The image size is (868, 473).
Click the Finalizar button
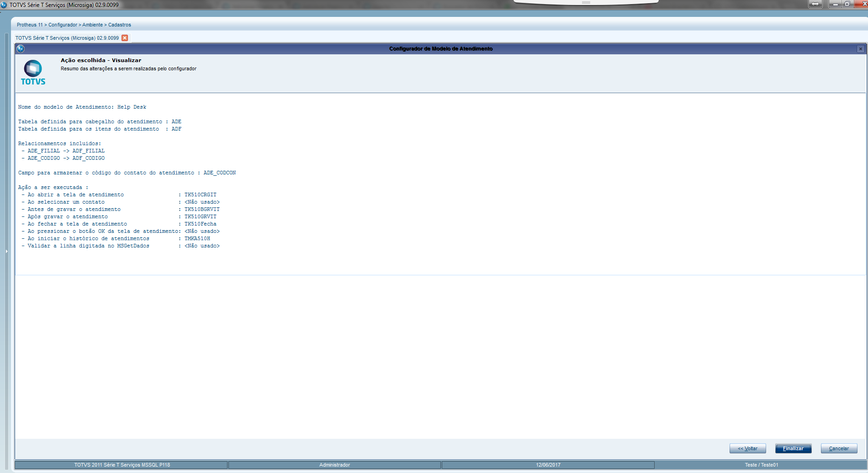pos(793,448)
